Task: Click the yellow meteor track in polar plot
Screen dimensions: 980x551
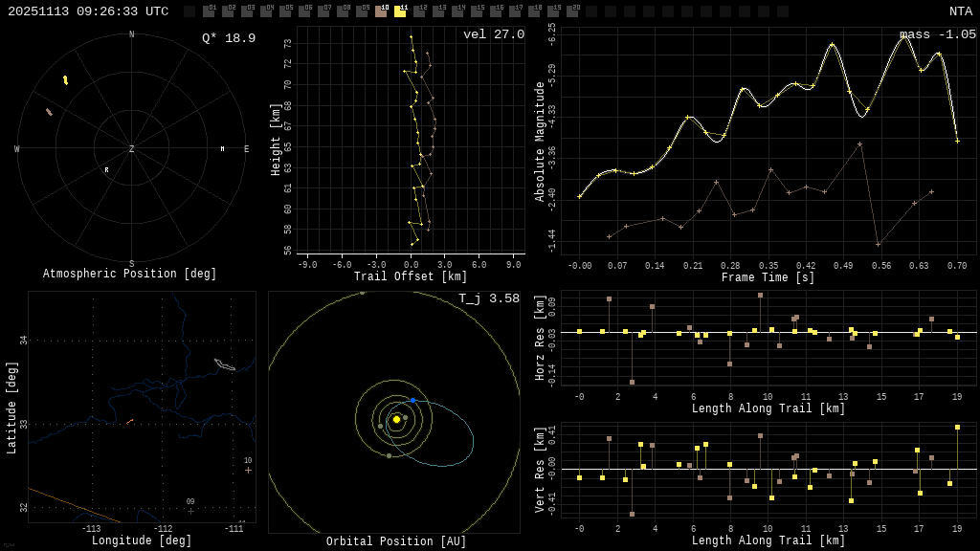Action: pos(65,80)
